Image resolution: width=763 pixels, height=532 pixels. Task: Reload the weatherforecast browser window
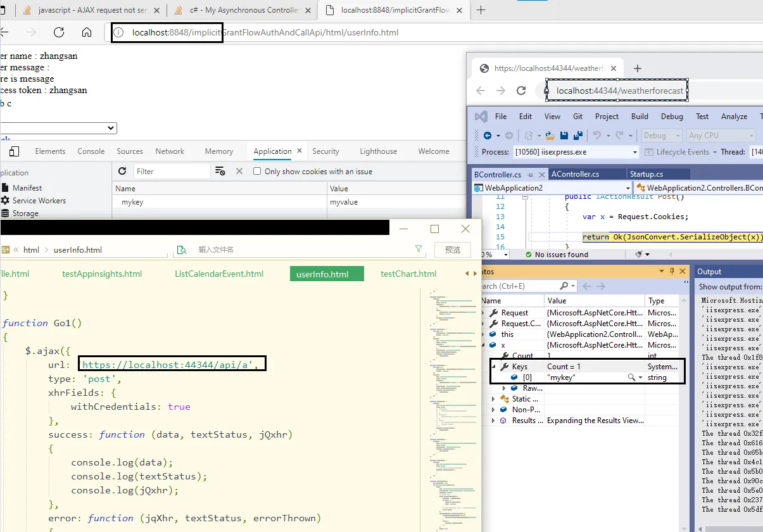coord(521,91)
